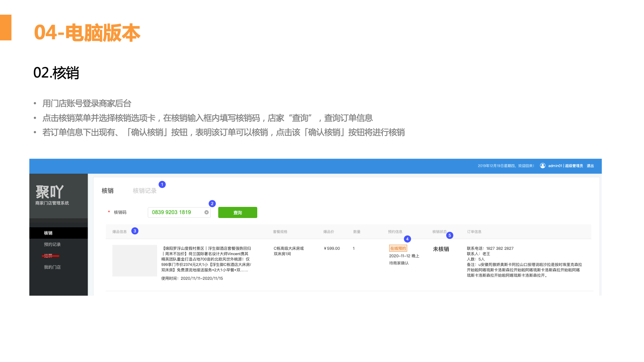Open the 核销记录 tab
The image size is (644, 362).
(145, 191)
